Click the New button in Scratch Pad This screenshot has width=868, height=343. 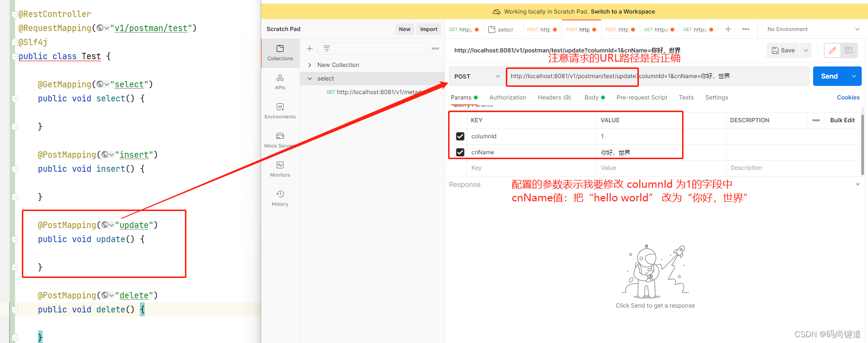405,29
